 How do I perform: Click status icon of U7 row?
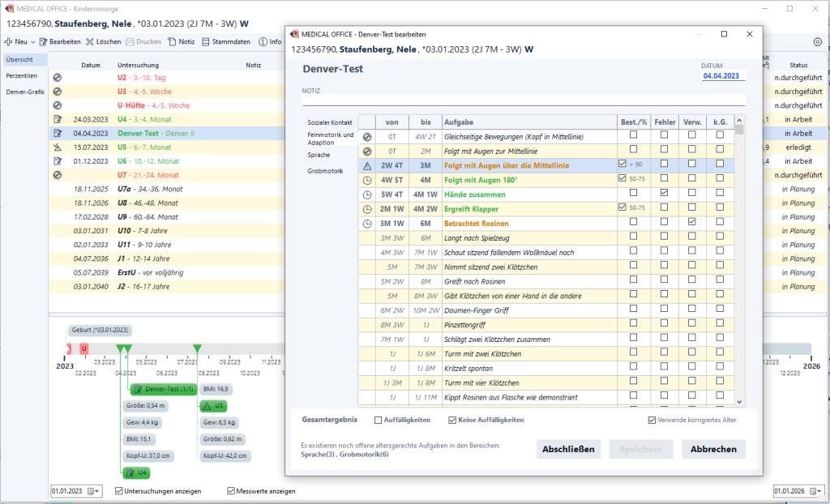58,175
